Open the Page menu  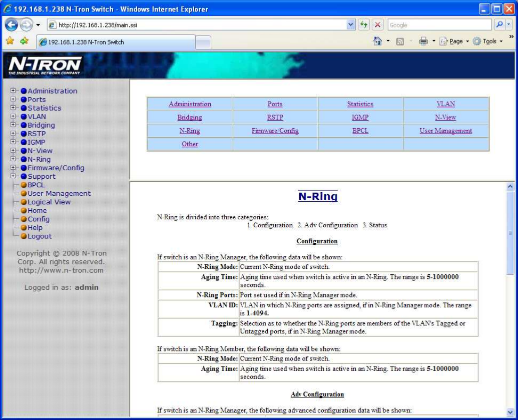click(x=454, y=42)
